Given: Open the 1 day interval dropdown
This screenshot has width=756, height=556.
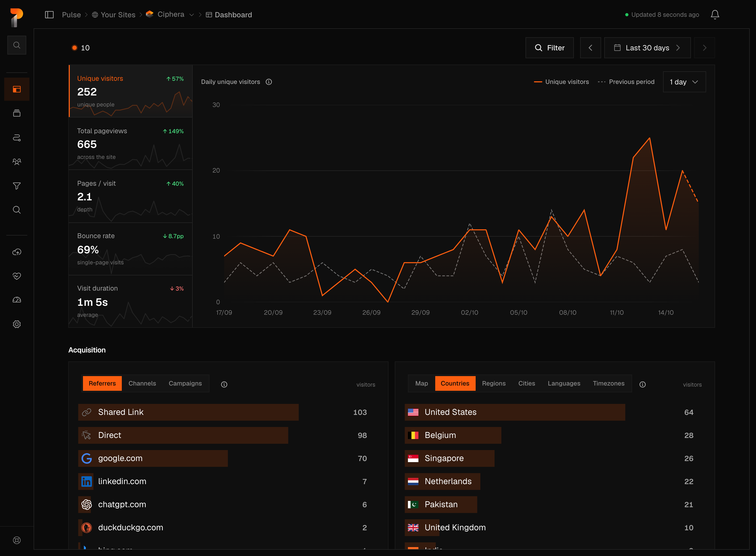Looking at the screenshot, I should pos(684,82).
